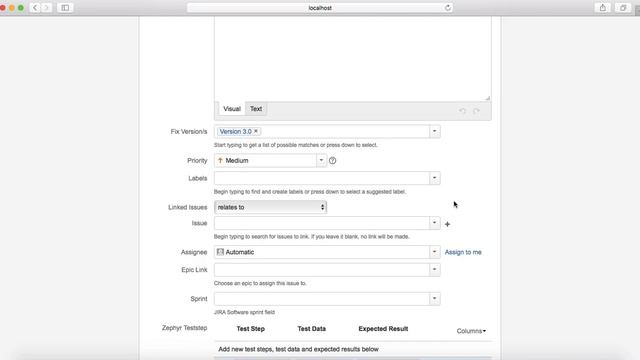The height and width of the screenshot is (360, 640).
Task: Expand the Assignee dropdown arrow
Action: pos(434,252)
